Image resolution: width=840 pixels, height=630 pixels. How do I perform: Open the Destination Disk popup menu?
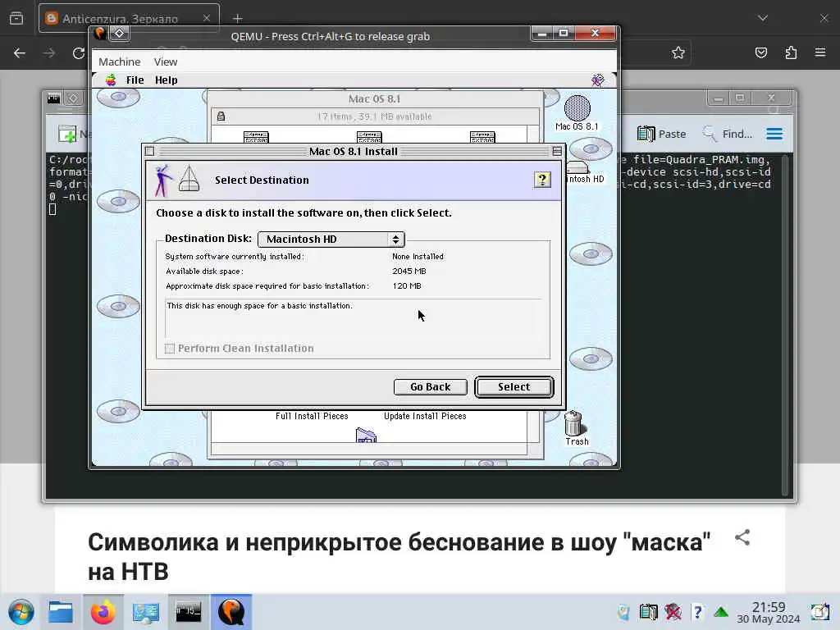tap(331, 239)
